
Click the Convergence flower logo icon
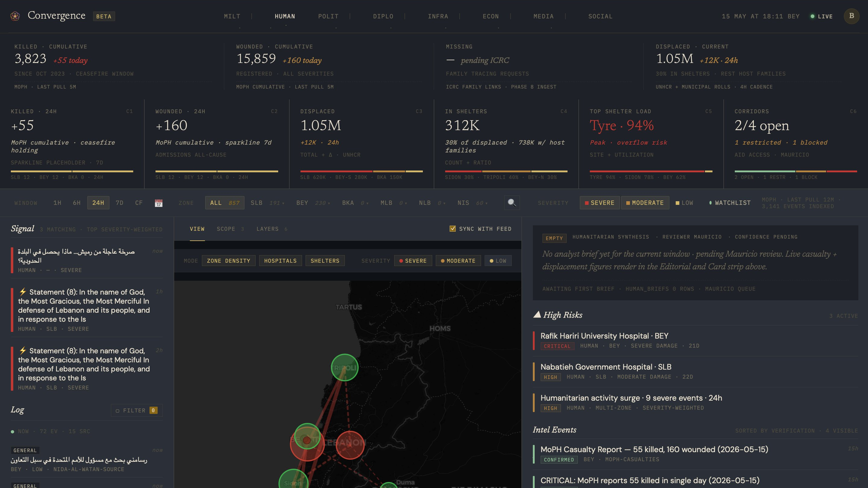(x=15, y=16)
